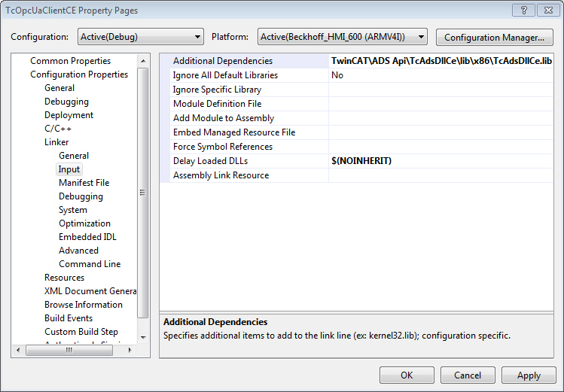Edit the TcAdsDllCe.lib dependency value
The height and width of the screenshot is (392, 564).
coord(441,61)
